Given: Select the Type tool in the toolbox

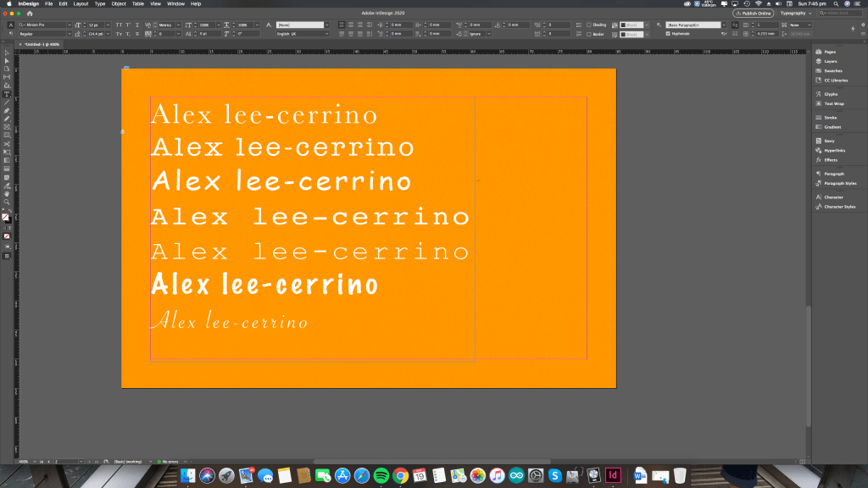Looking at the screenshot, I should [7, 94].
